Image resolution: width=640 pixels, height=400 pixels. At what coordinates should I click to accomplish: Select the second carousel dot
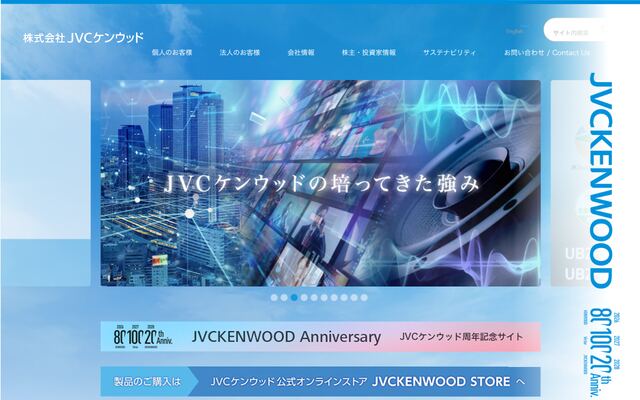[x=284, y=298]
